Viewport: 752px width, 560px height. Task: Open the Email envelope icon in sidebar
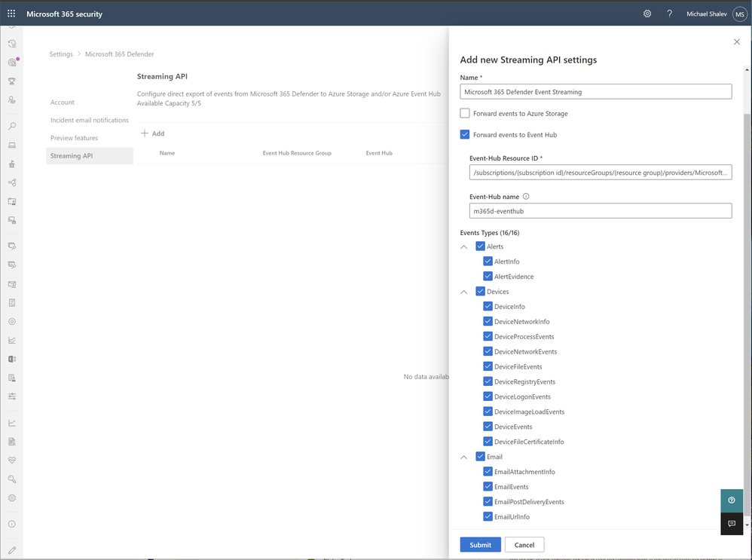pyautogui.click(x=12, y=284)
